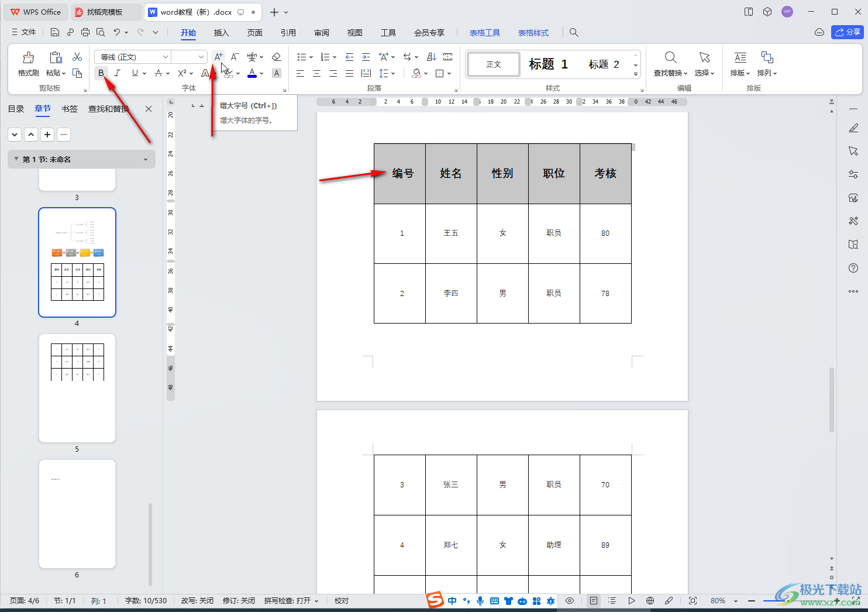This screenshot has height=612, width=868.
Task: Open the font size dropdown
Action: click(201, 57)
